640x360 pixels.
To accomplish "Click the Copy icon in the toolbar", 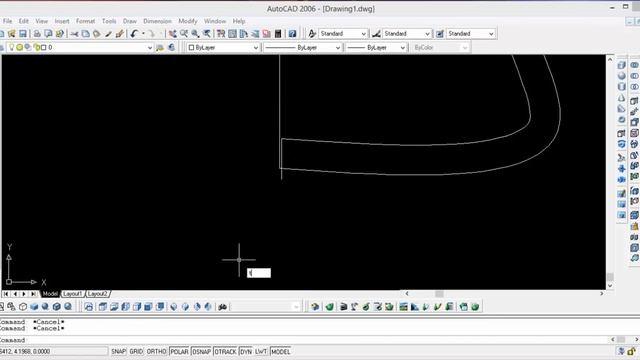I will [86, 33].
